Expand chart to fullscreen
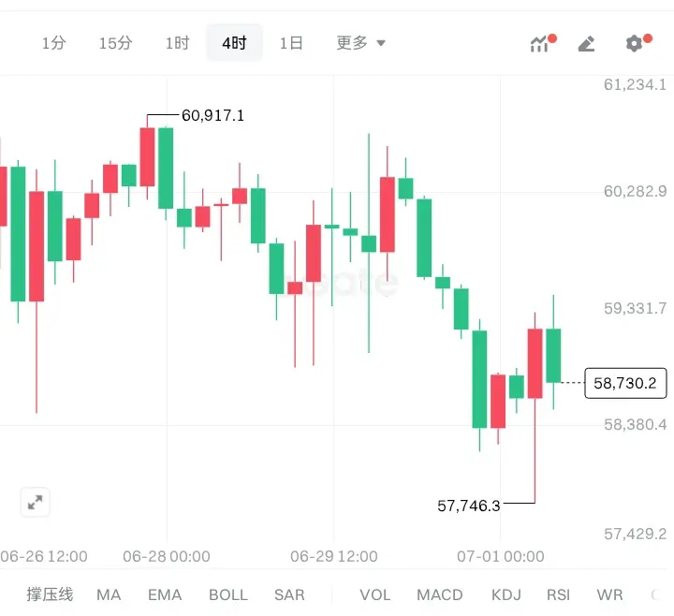Image resolution: width=674 pixels, height=616 pixels. click(36, 502)
